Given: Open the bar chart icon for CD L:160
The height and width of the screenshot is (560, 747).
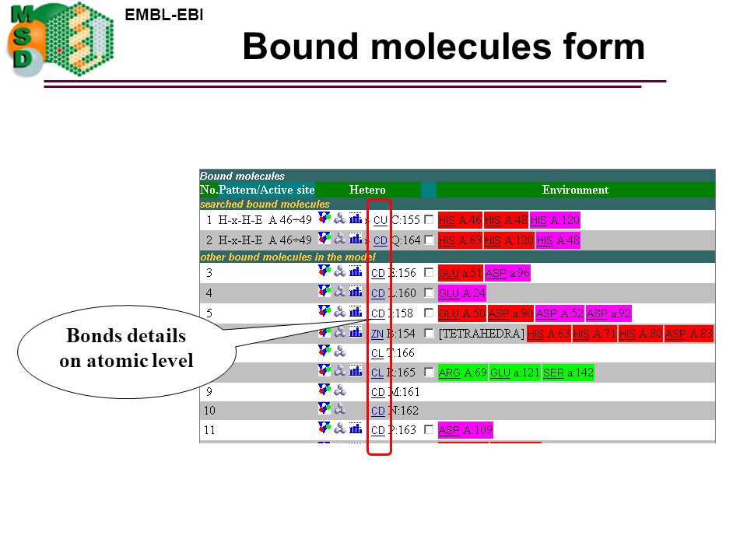Looking at the screenshot, I should pos(356,291).
